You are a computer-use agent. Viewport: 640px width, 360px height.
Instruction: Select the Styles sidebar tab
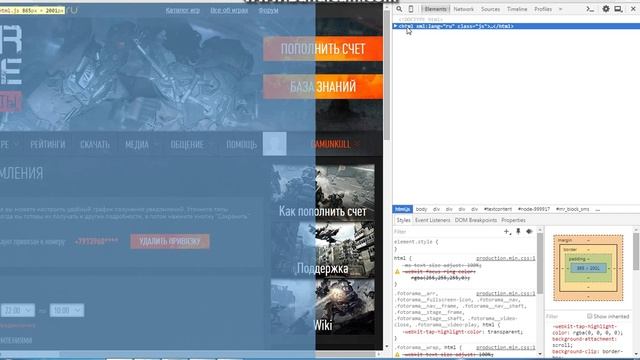403,220
